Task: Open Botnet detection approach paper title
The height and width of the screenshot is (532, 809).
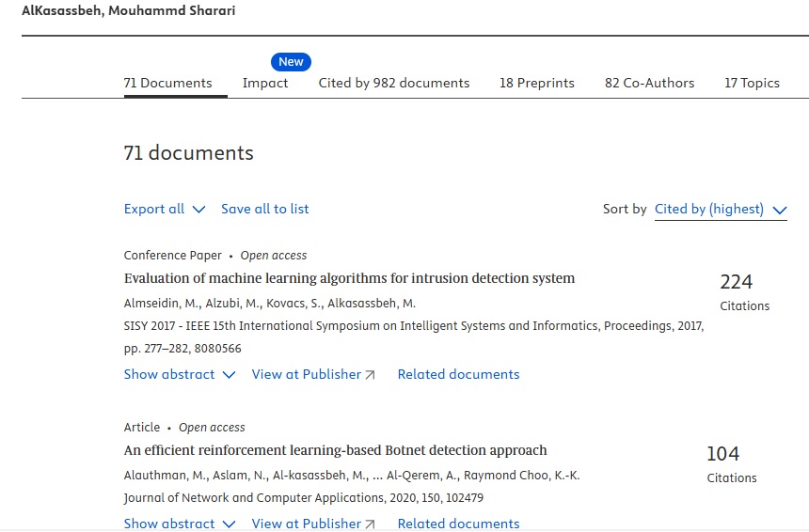Action: (335, 450)
